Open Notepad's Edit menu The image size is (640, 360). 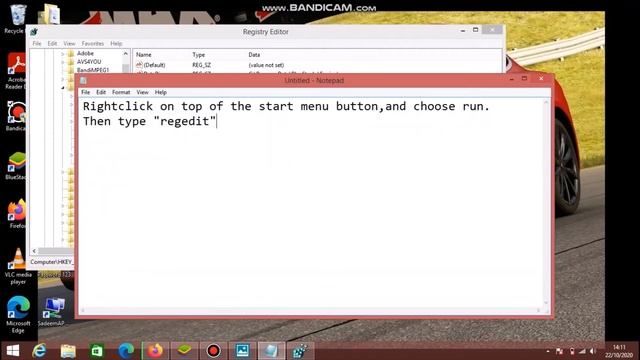tap(101, 92)
